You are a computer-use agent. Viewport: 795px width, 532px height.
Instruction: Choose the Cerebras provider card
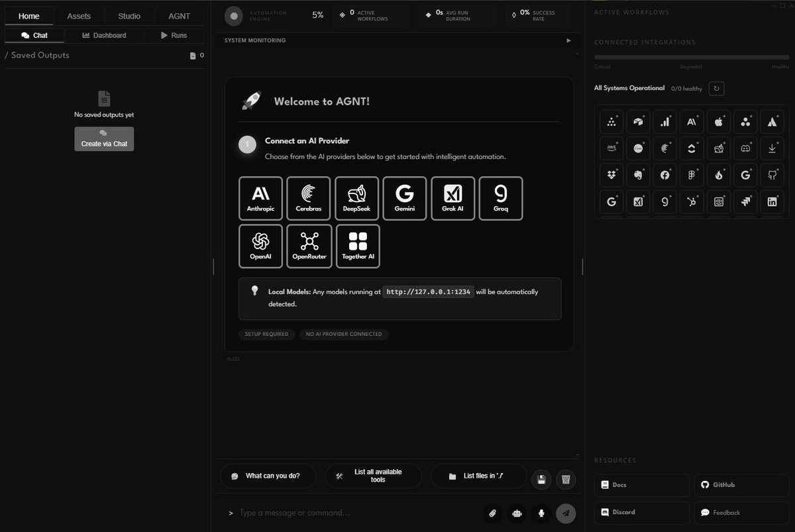point(309,198)
